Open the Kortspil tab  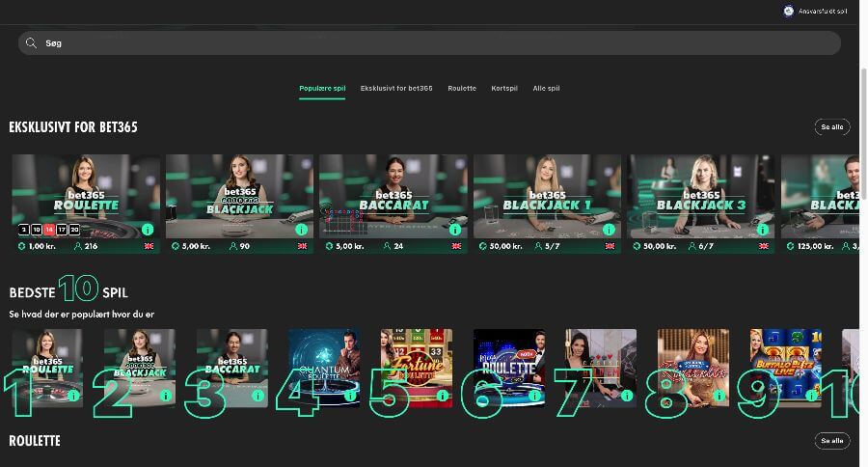click(504, 88)
